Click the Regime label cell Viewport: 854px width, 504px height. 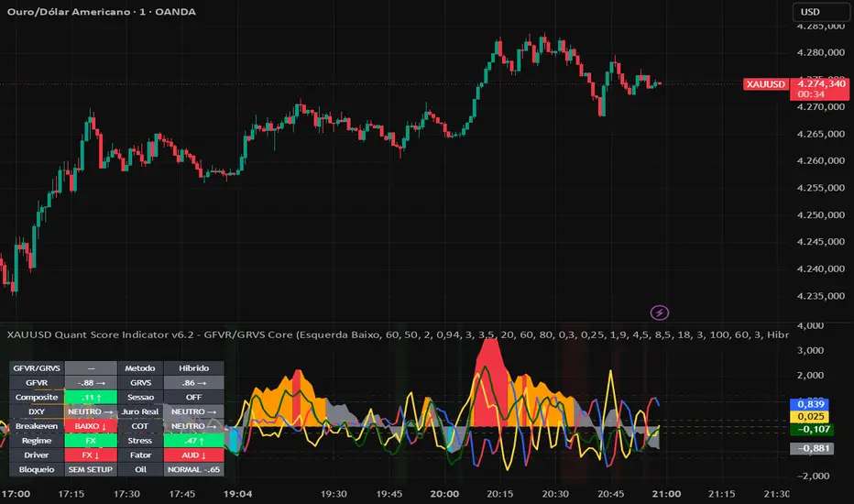point(37,441)
